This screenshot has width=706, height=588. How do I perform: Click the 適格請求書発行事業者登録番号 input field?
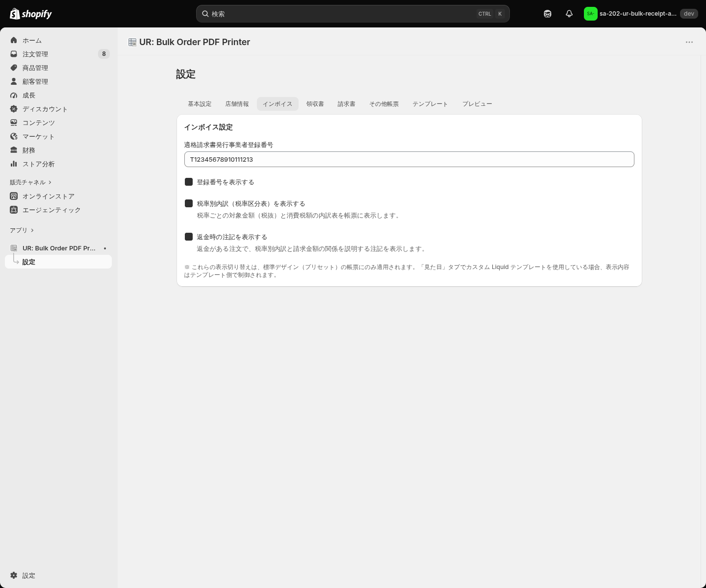tap(409, 159)
